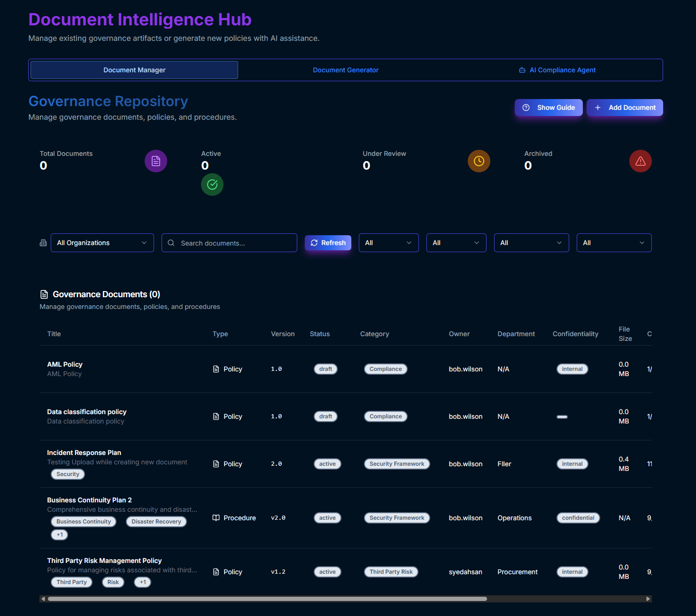Image resolution: width=696 pixels, height=616 pixels.
Task: Click the Third Party tag
Action: pos(72,582)
